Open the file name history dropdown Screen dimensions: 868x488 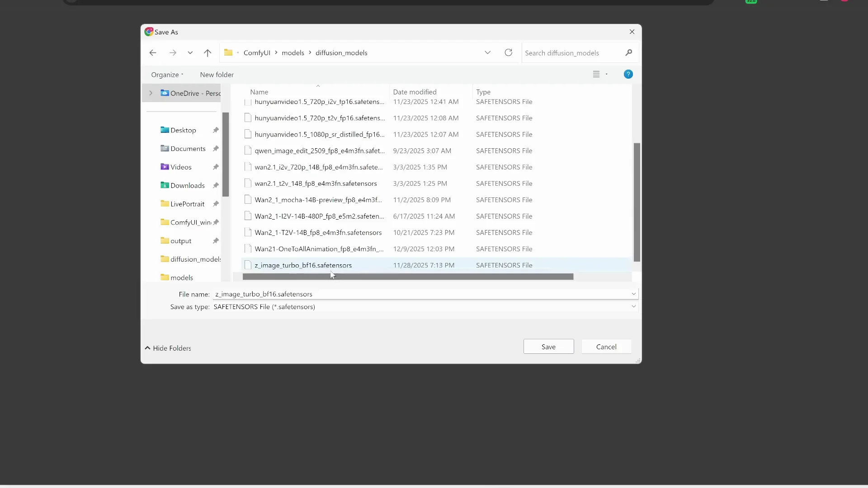pos(633,294)
